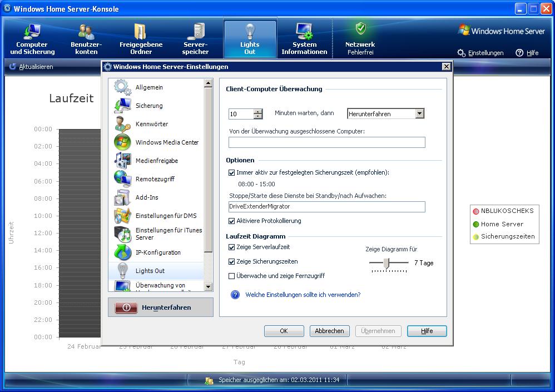This screenshot has width=555, height=392.
Task: Click the minutes wait input field
Action: pyautogui.click(x=241, y=114)
